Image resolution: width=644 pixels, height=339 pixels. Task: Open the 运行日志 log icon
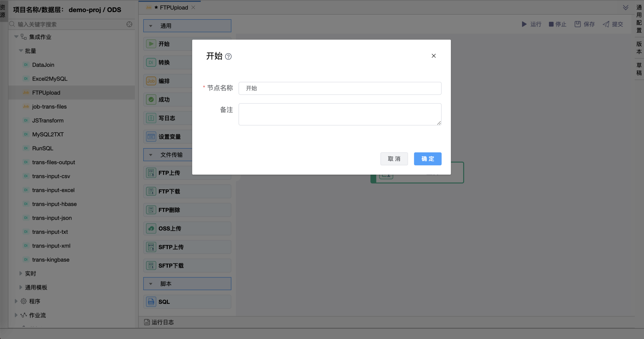coord(147,322)
